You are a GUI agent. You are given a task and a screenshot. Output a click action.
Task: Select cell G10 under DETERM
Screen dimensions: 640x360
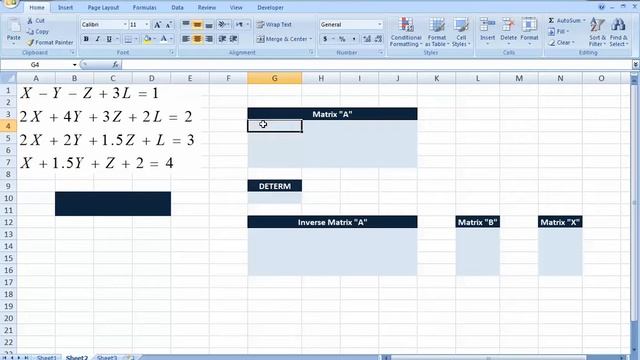tap(275, 198)
